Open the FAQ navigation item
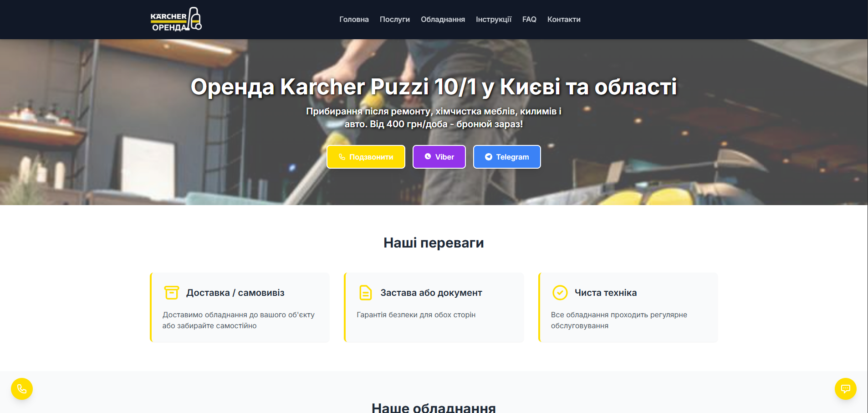 point(529,20)
